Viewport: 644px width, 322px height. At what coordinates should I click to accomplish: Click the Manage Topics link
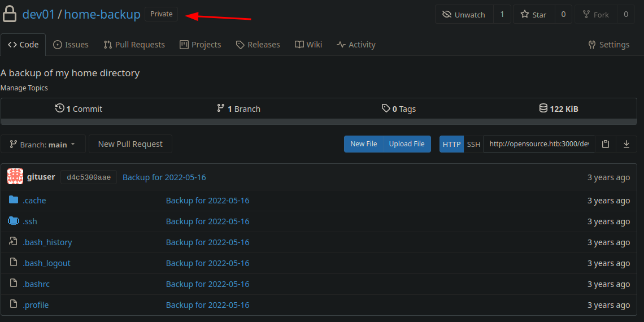(24, 88)
